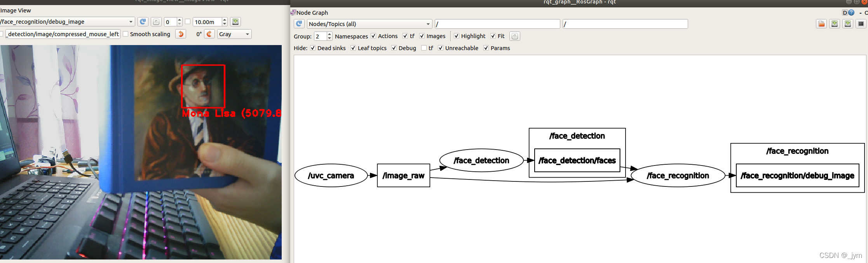Rotate image left in Image View
The width and height of the screenshot is (868, 263).
point(181,34)
